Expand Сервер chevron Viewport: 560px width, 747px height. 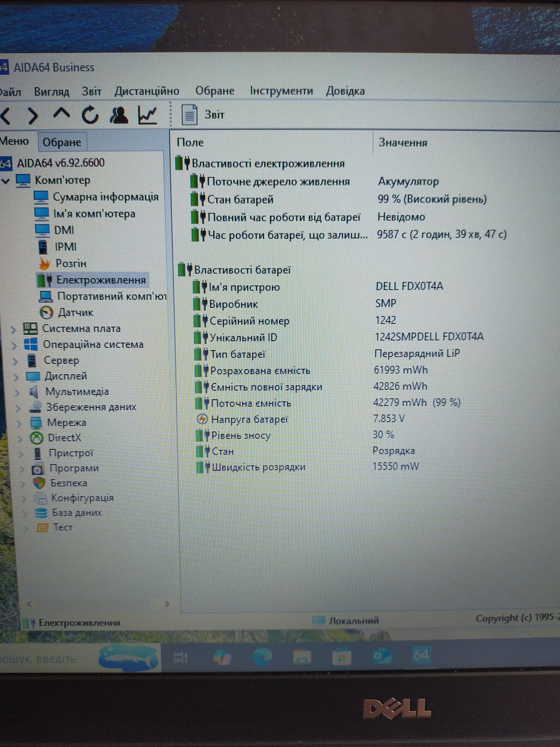pyautogui.click(x=15, y=361)
